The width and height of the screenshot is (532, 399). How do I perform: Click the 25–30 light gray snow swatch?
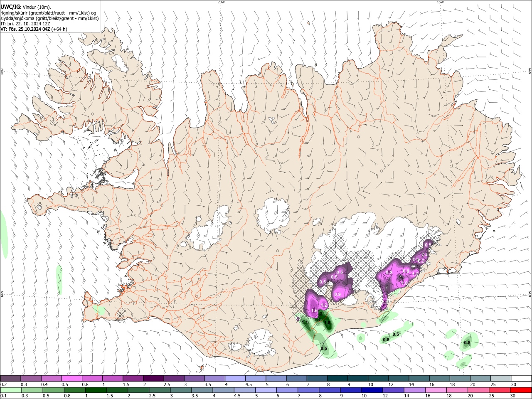pos(501,379)
